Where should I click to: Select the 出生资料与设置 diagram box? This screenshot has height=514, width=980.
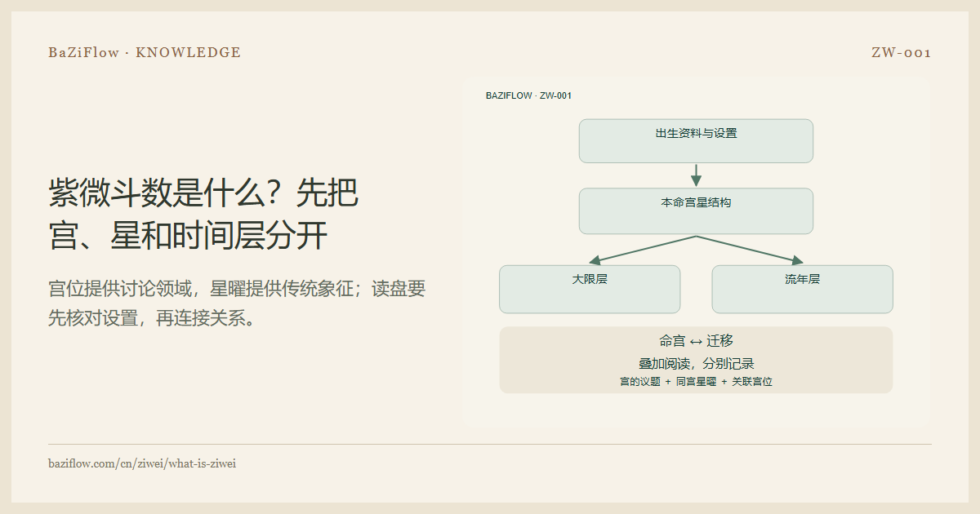[696, 141]
